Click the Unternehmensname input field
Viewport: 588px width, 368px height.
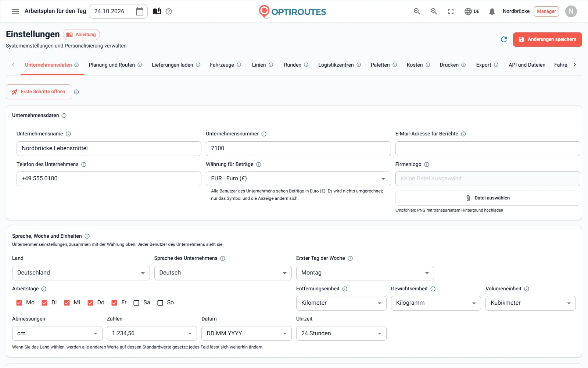coord(109,149)
